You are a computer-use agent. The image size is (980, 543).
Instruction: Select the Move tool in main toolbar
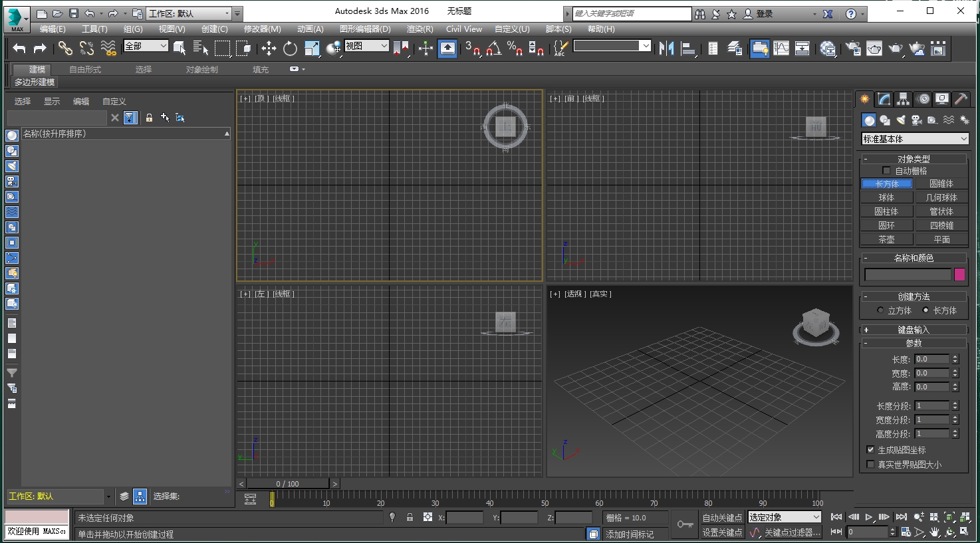pyautogui.click(x=269, y=48)
